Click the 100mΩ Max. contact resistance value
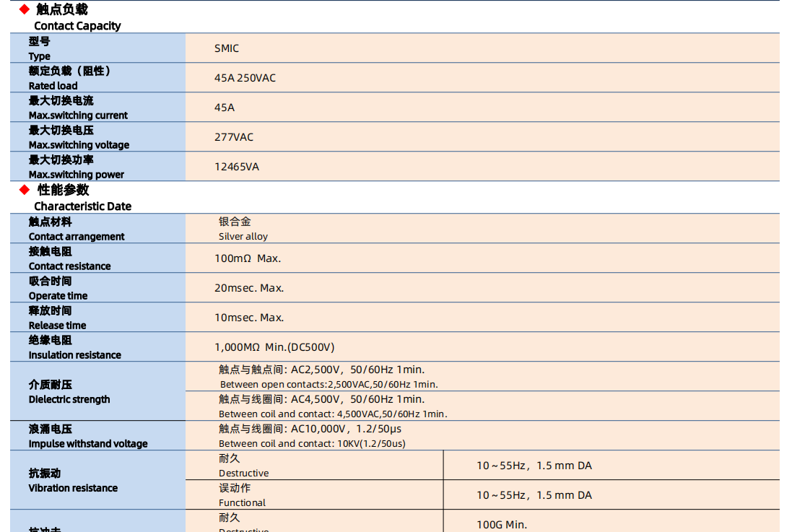Viewport: 792px width, 532px height. [x=248, y=258]
